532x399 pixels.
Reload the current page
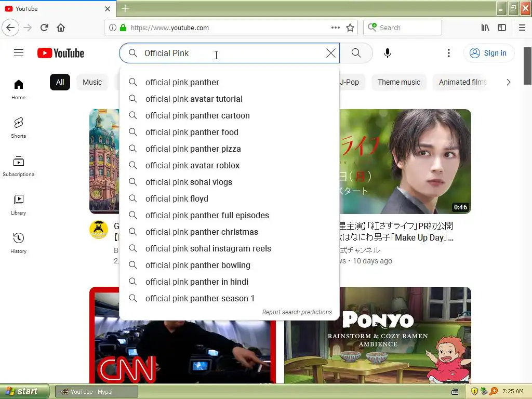pos(45,28)
